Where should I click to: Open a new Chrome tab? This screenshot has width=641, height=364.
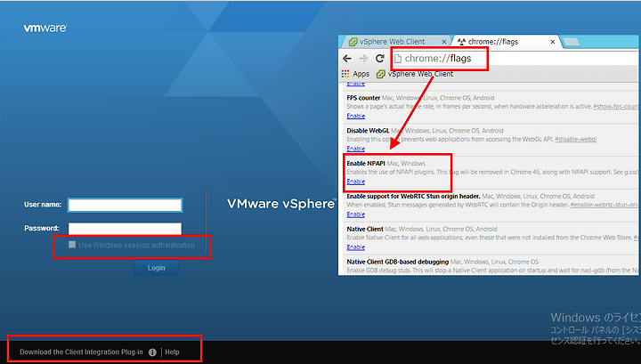pyautogui.click(x=571, y=42)
